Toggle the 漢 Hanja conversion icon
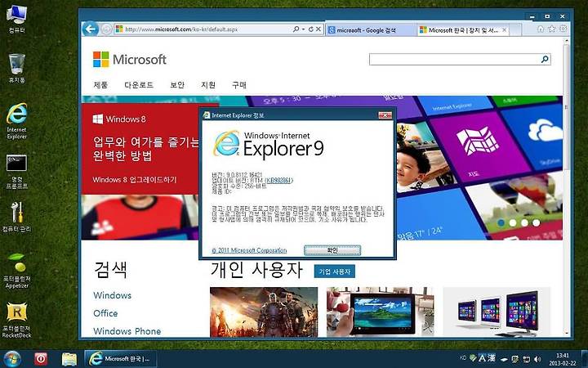Screen dimensions: 588x368 point(492,358)
